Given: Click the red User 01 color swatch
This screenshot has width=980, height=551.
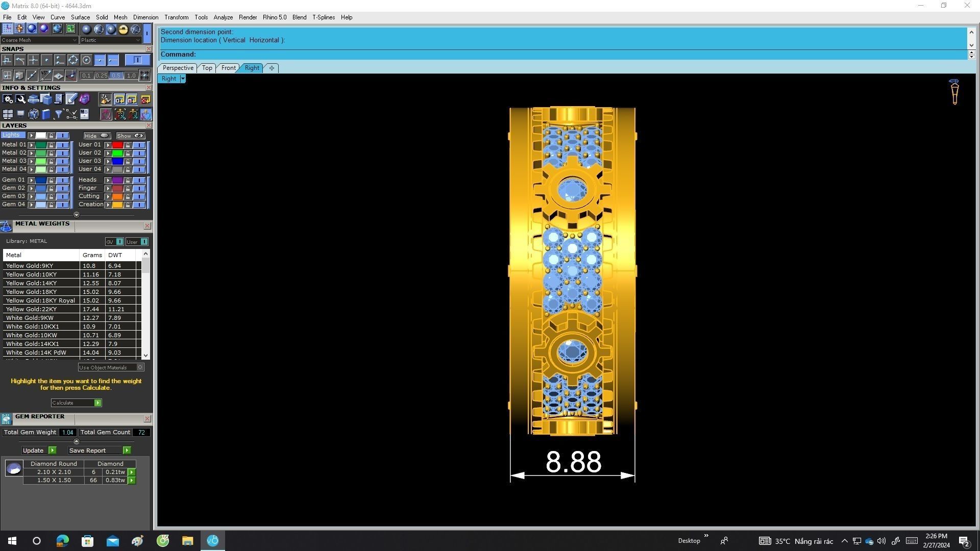Looking at the screenshot, I should click(x=117, y=145).
